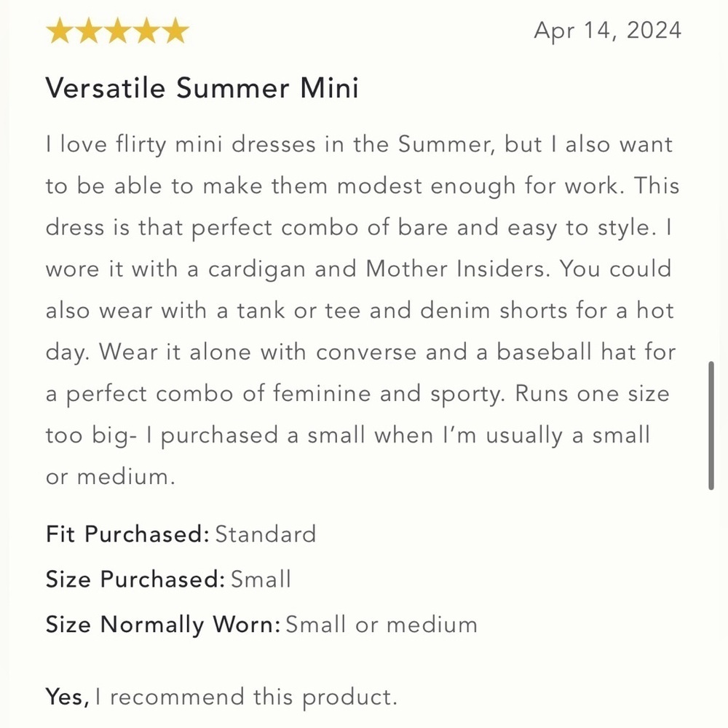Click the vertical scrollbar thumb

711,425
